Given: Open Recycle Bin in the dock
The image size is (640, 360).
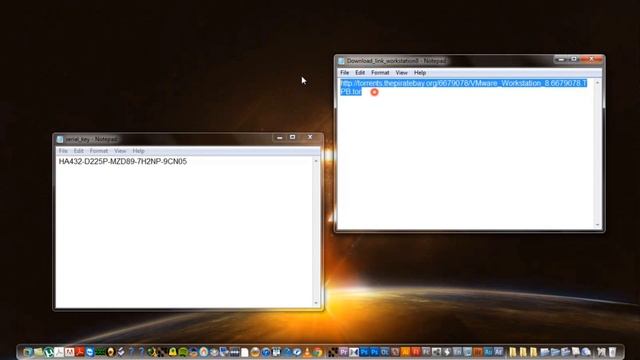Looking at the screenshot, I should coord(612,351).
